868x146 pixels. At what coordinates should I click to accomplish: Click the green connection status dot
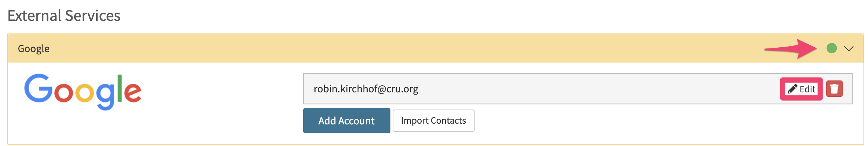tap(831, 48)
